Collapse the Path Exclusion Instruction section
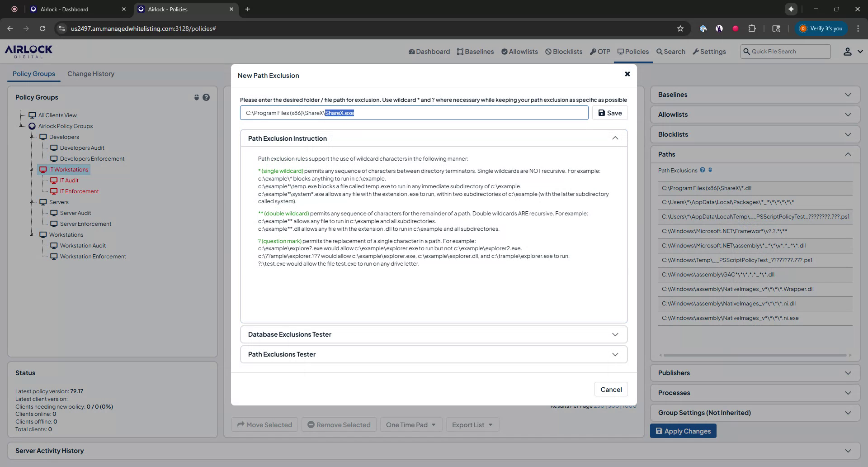868x467 pixels. [x=615, y=138]
